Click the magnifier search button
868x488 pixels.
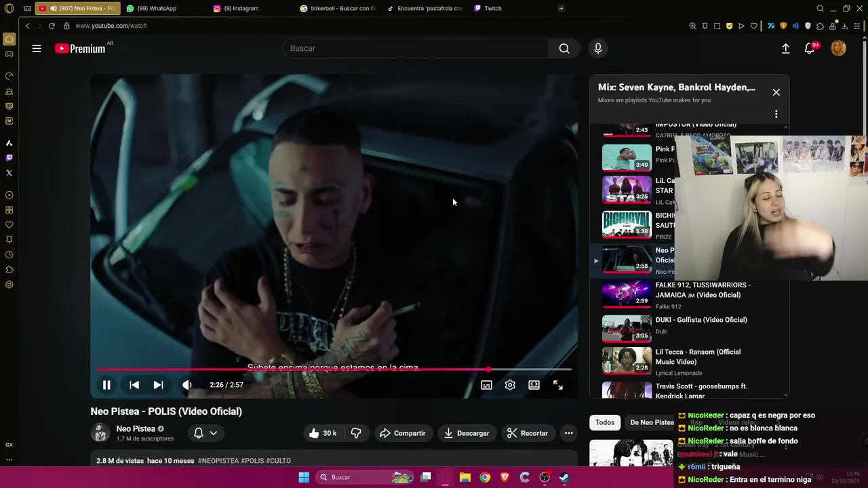click(564, 48)
